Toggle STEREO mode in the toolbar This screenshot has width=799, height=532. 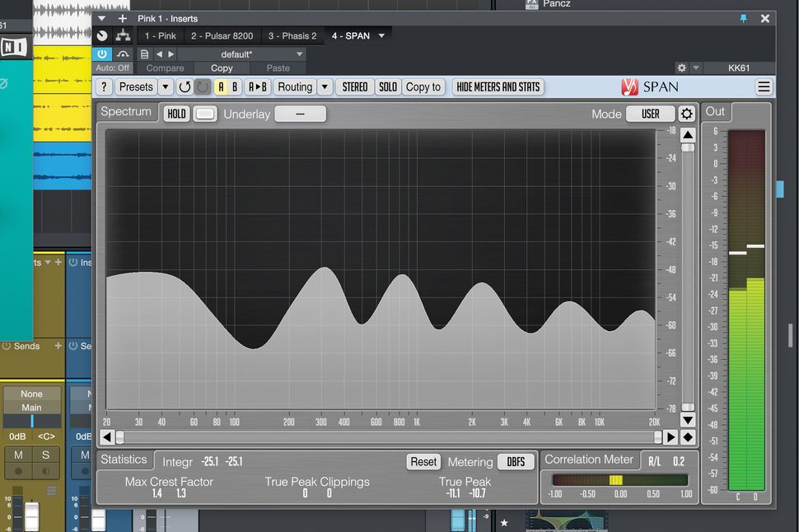pos(354,86)
